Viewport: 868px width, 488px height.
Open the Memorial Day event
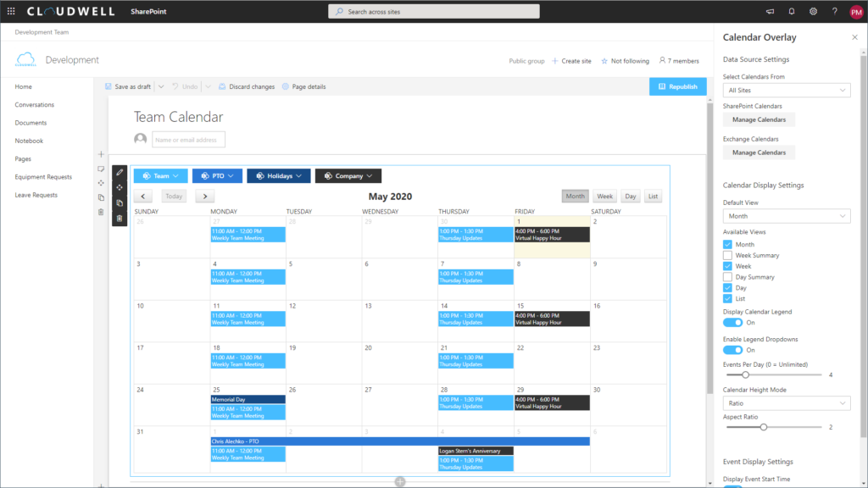[248, 400]
